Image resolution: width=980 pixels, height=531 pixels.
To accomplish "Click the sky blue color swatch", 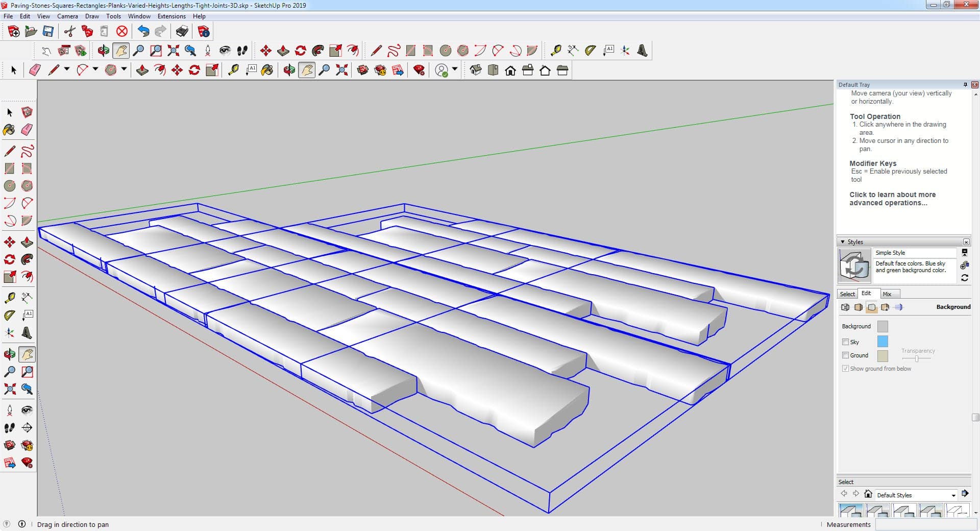I will 882,342.
